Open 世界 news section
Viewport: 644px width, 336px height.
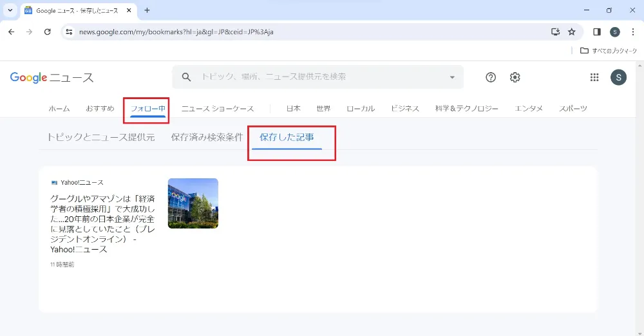323,108
